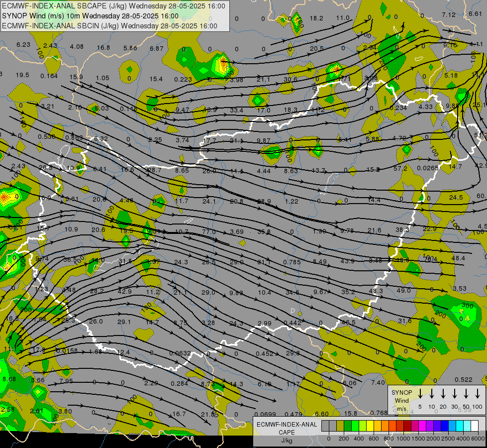Click the SYNOP Wind 10m title line
The image size is (487, 448).
click(90, 16)
